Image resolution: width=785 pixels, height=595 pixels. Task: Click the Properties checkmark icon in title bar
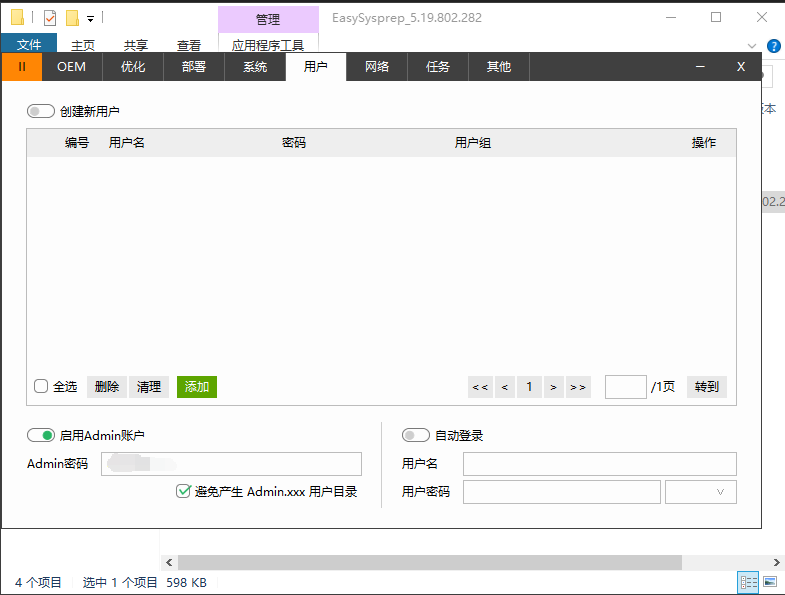(x=50, y=18)
